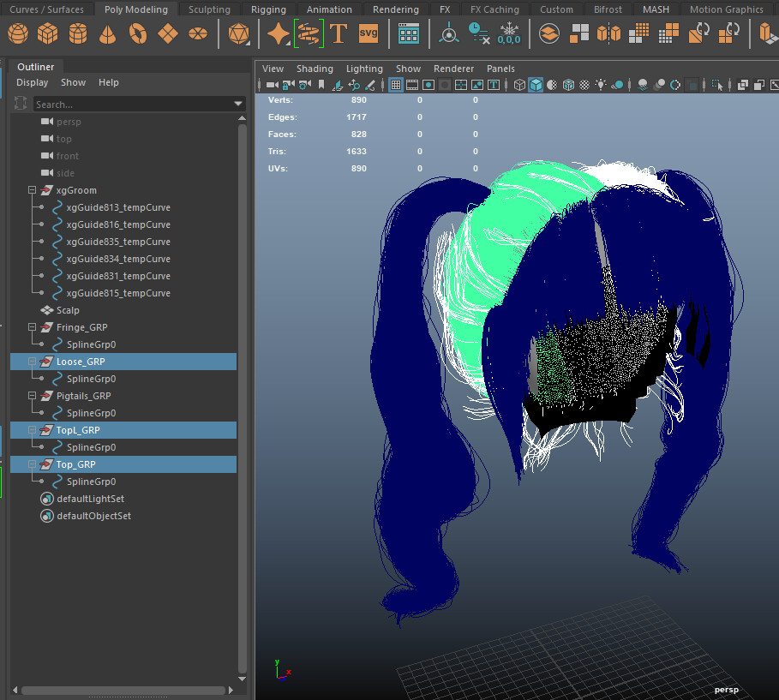Select Fringe_GRP in the Outliner

point(84,327)
